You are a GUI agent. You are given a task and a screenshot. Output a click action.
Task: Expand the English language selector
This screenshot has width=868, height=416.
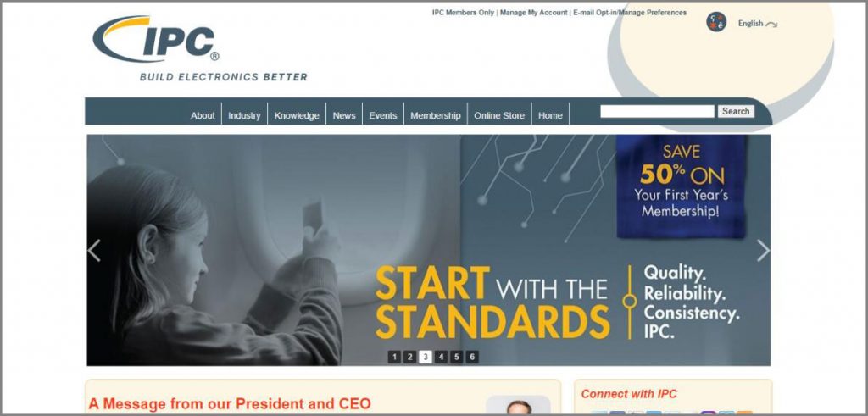pos(757,24)
